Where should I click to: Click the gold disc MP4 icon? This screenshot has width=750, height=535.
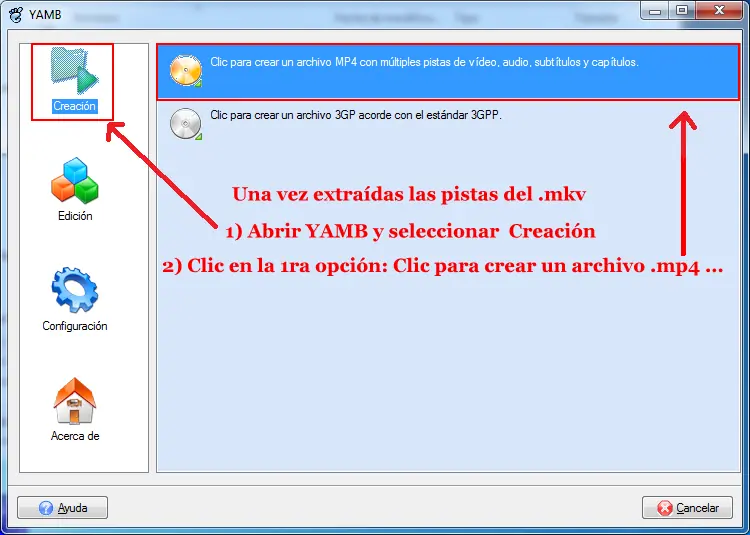(186, 71)
